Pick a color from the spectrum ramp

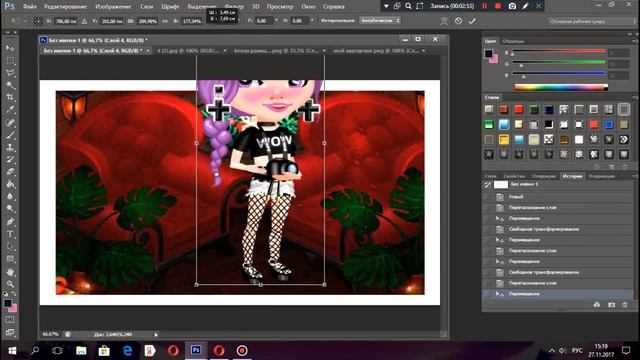pos(561,87)
